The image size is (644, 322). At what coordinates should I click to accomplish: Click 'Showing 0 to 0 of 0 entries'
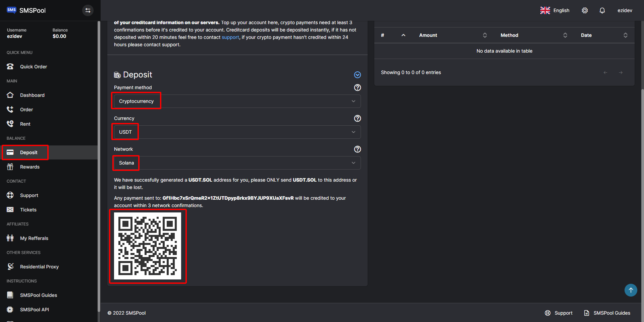click(x=411, y=72)
